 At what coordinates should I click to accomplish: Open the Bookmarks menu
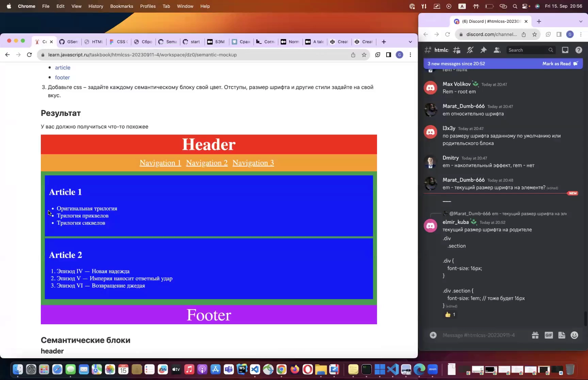click(x=121, y=6)
